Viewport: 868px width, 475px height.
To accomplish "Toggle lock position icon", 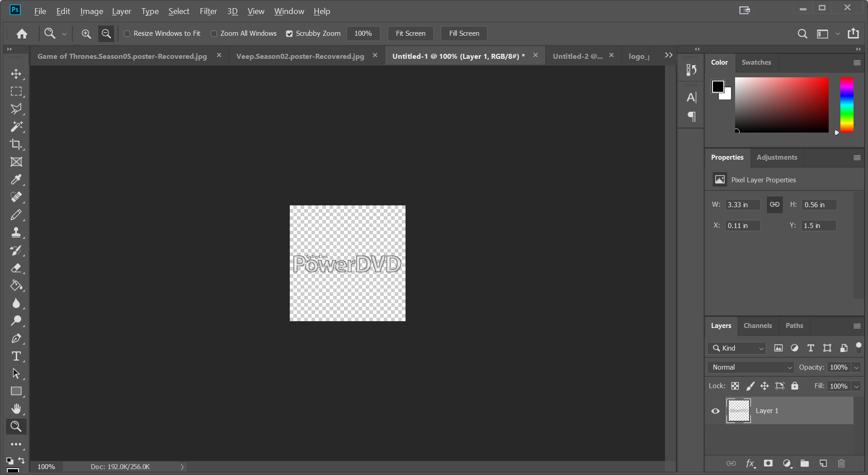I will pyautogui.click(x=764, y=386).
